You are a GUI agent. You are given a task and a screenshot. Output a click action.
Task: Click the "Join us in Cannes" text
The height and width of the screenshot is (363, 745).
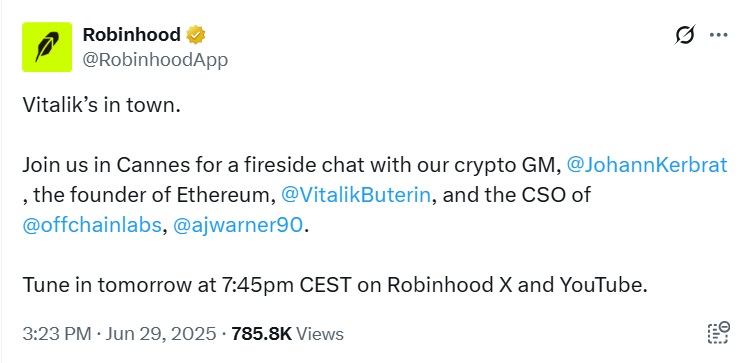coord(100,165)
